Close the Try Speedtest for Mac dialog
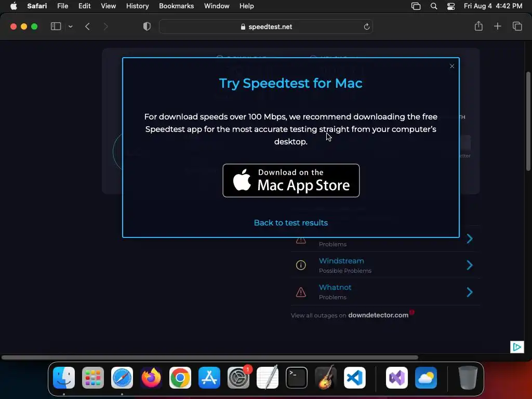The image size is (532, 399). click(452, 66)
